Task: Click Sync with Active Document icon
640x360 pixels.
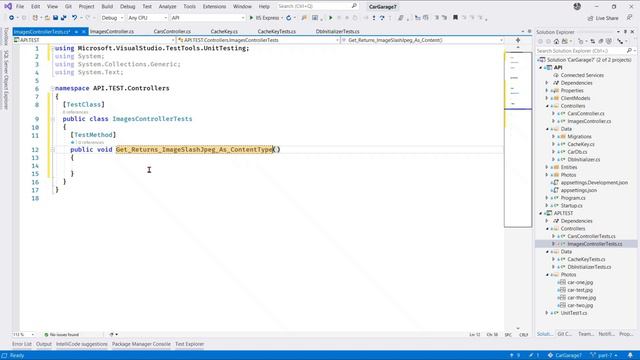Action: (x=593, y=42)
